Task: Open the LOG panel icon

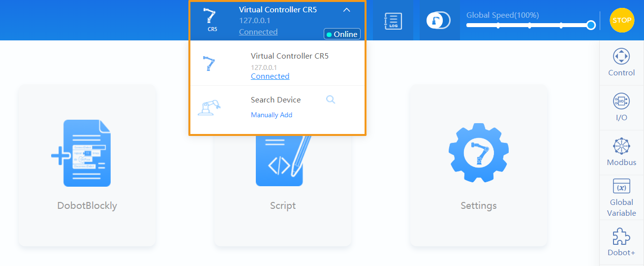Action: [393, 21]
